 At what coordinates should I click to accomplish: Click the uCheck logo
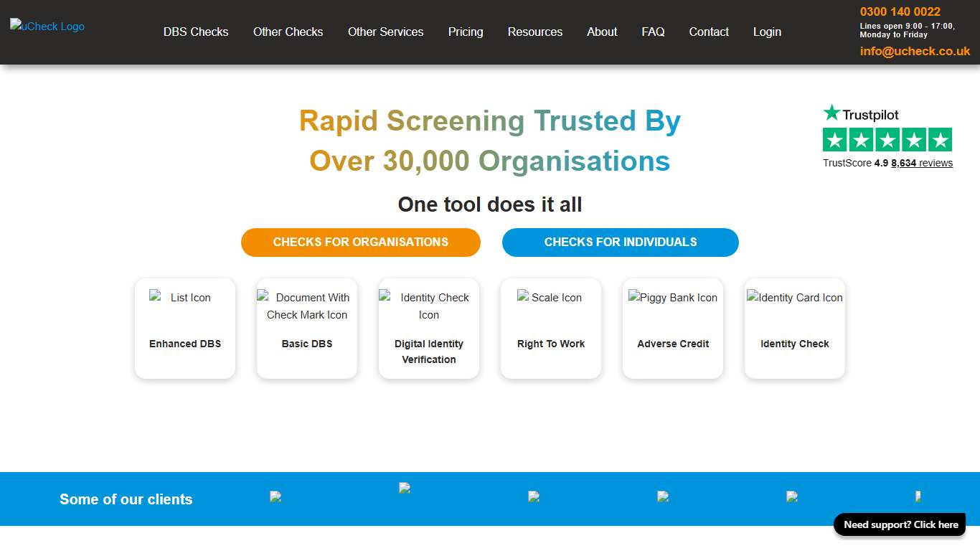47,27
